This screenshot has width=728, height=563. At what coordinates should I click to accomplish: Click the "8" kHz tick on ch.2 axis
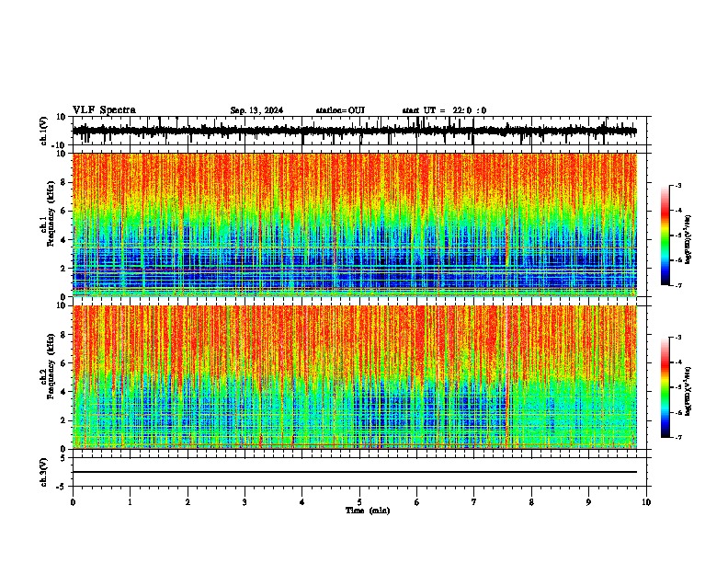pos(64,335)
